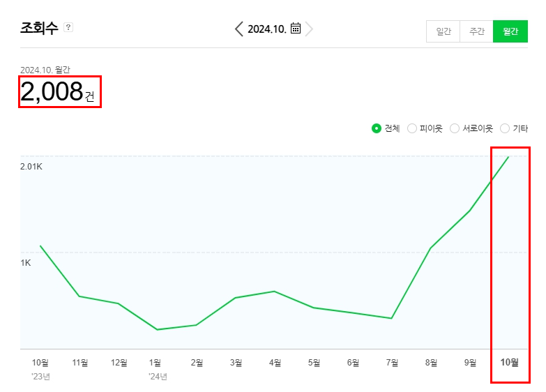
Task: Switch to the 일간 daily tab
Action: 443,31
